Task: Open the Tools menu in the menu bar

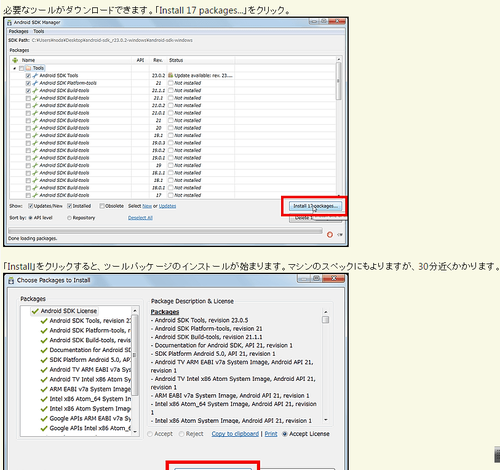Action: [x=39, y=31]
